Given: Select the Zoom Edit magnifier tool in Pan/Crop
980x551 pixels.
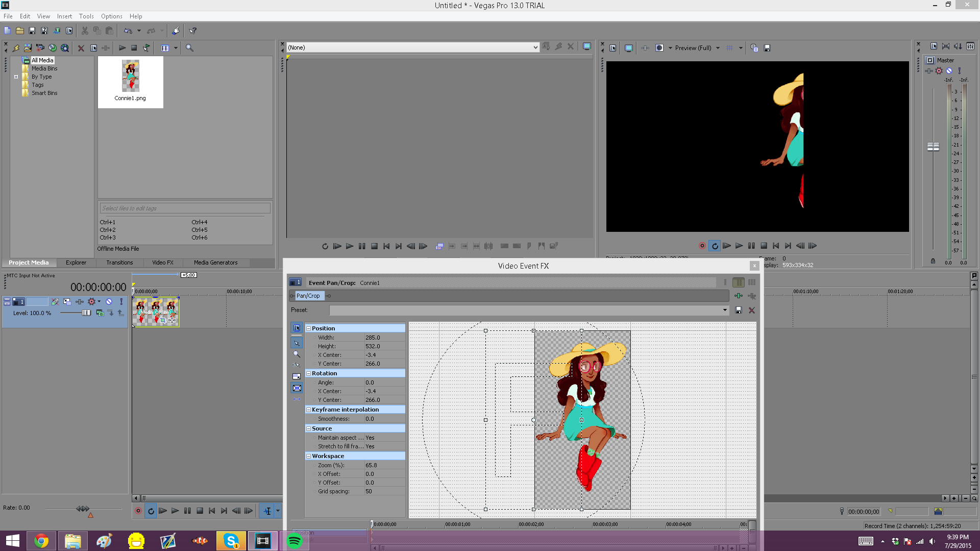Looking at the screenshot, I should pyautogui.click(x=297, y=354).
